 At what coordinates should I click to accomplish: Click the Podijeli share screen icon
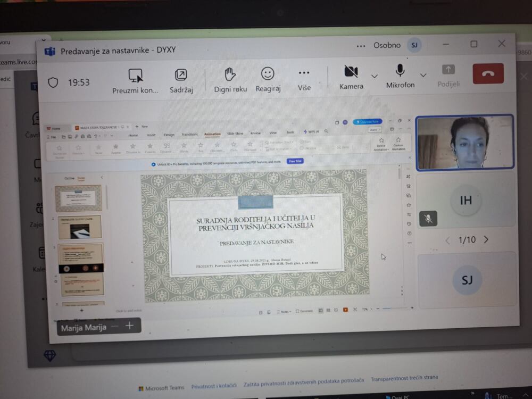[x=448, y=70]
